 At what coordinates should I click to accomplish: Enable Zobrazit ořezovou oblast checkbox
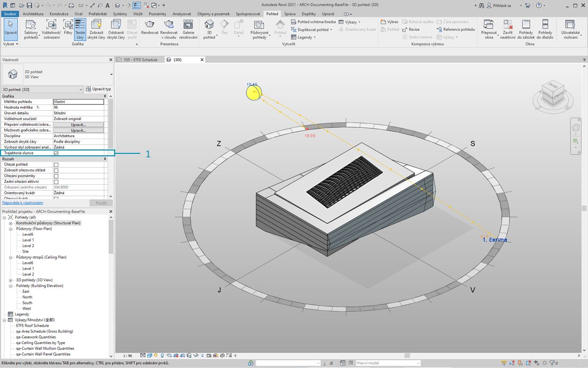click(x=56, y=171)
